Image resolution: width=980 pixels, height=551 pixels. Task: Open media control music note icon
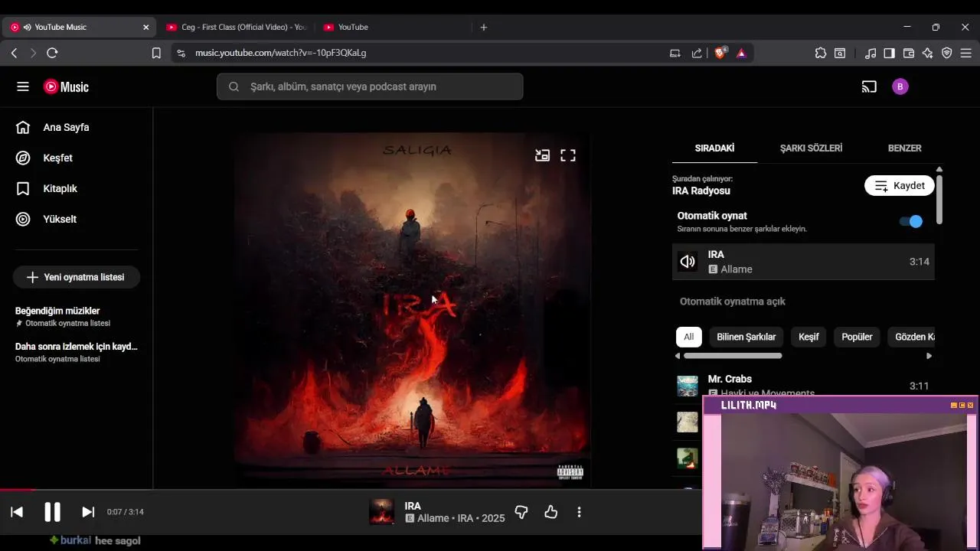(871, 53)
